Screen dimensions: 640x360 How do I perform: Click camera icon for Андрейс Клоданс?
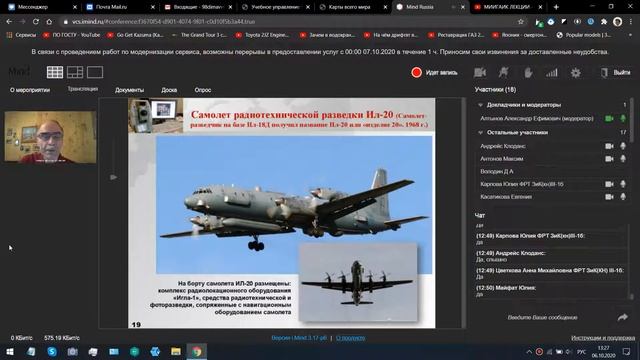click(609, 146)
